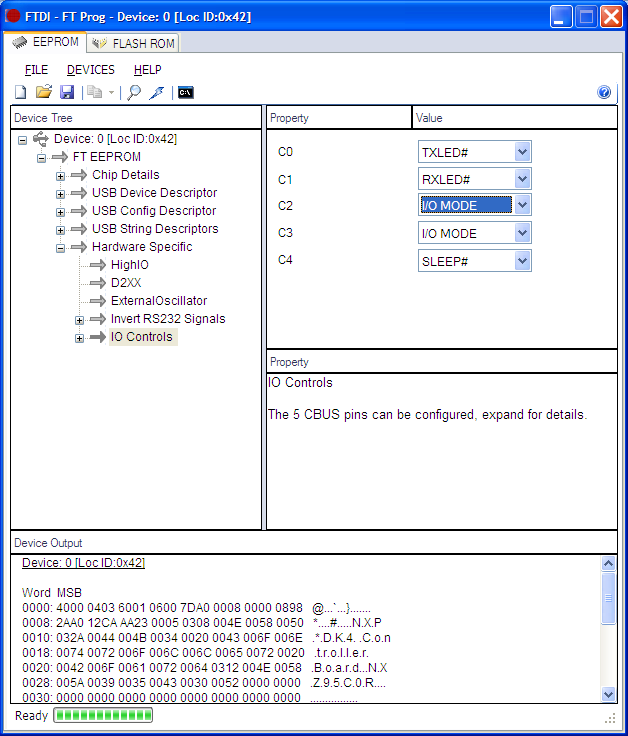Click the green Ready progress bar
The height and width of the screenshot is (736, 628).
point(103,715)
